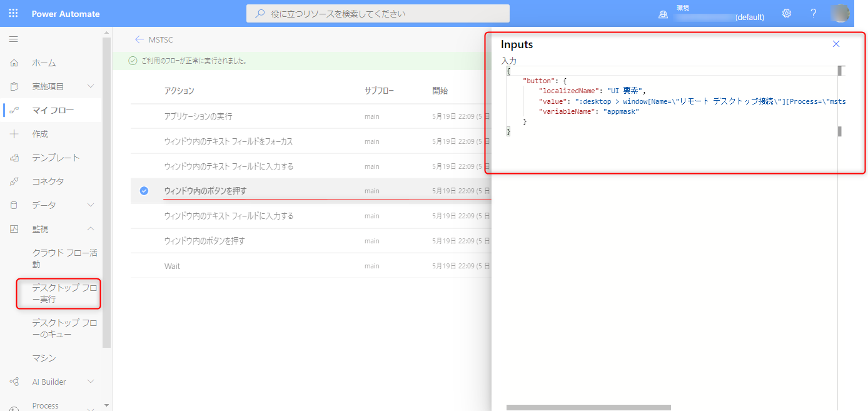
Task: Collapse the 監視 section chevron
Action: click(91, 229)
